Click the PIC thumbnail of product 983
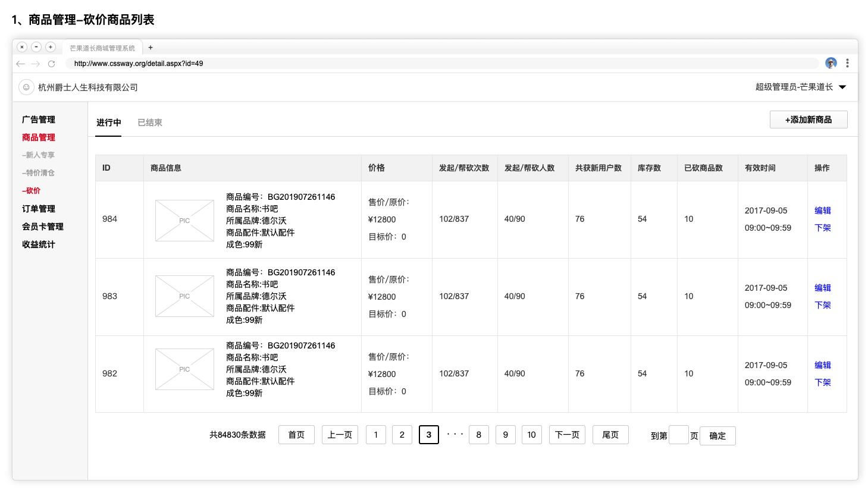 [184, 296]
